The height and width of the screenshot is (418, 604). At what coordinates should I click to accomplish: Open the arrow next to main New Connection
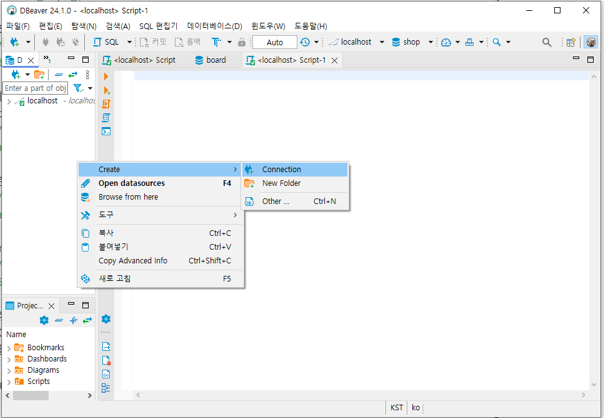click(28, 42)
